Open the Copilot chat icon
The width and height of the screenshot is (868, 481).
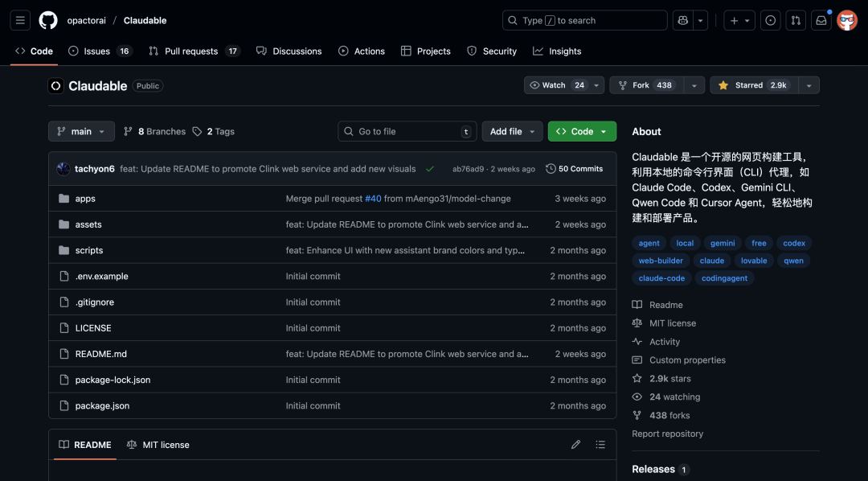point(682,20)
